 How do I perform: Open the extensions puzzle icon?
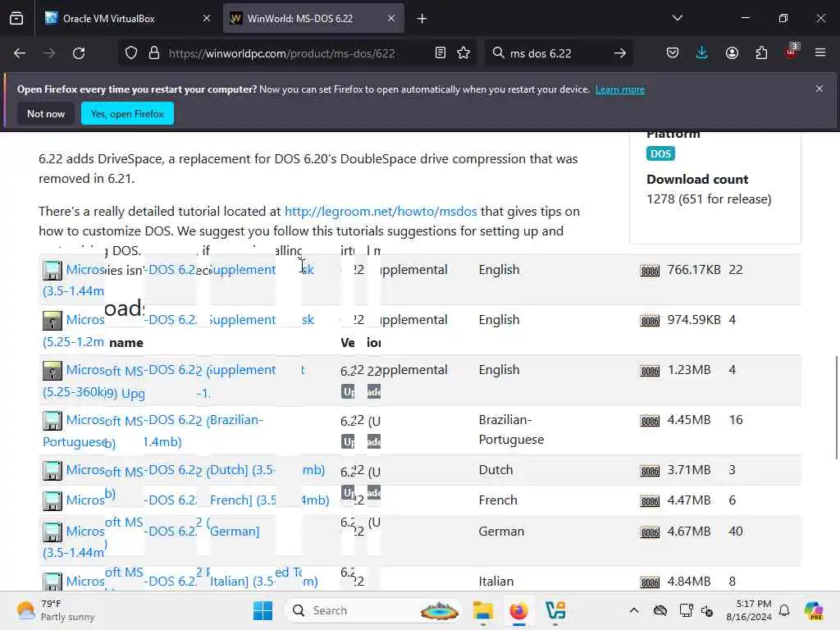pyautogui.click(x=761, y=53)
